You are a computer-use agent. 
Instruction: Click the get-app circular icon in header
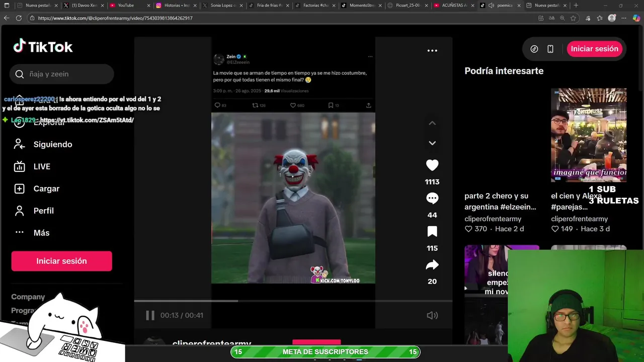pos(534,49)
